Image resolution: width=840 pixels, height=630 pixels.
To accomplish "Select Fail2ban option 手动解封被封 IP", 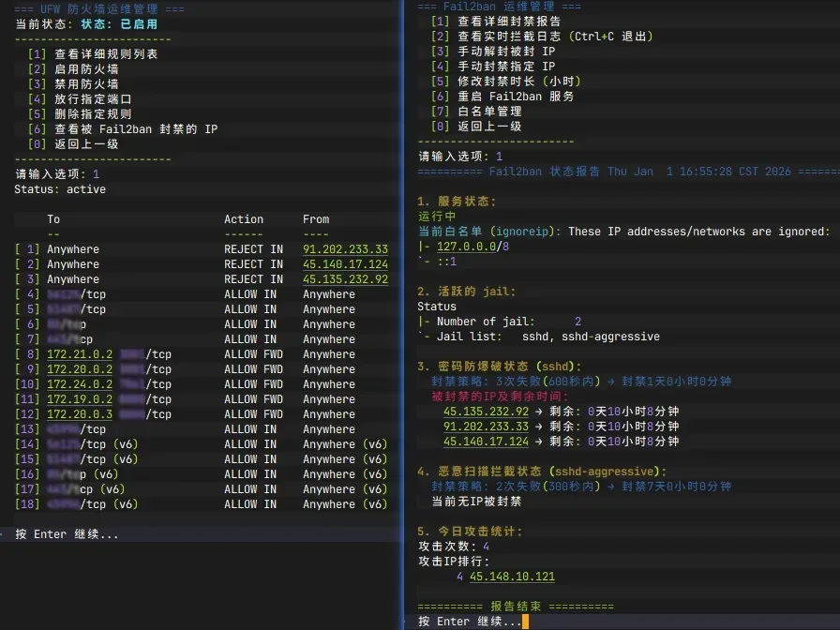I will pos(505,52).
